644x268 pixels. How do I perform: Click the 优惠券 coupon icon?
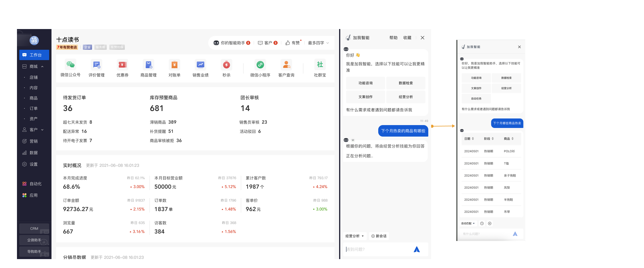pyautogui.click(x=123, y=65)
